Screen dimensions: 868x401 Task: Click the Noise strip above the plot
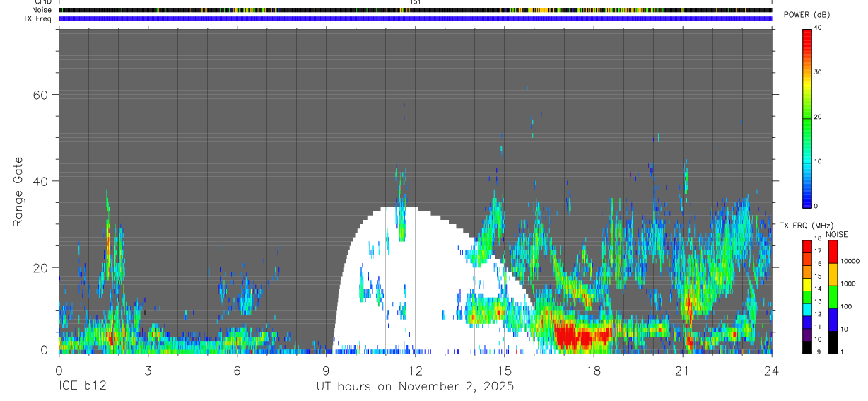pos(415,10)
